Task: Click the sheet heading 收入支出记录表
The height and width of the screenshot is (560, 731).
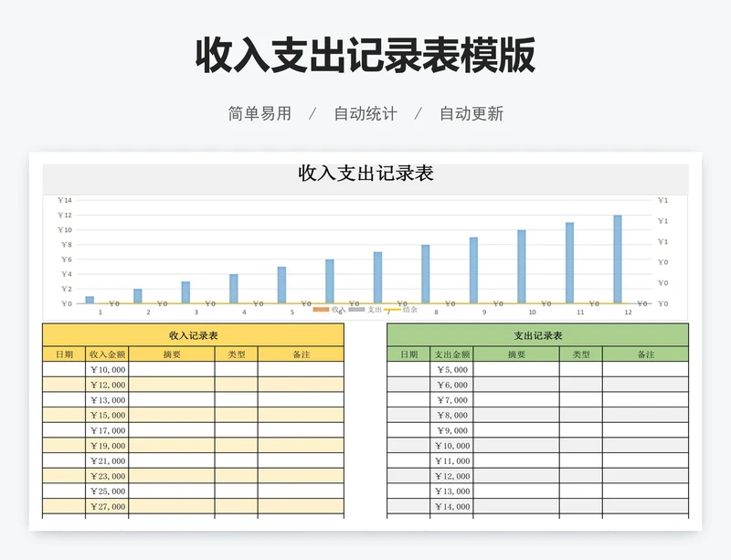Action: [366, 173]
